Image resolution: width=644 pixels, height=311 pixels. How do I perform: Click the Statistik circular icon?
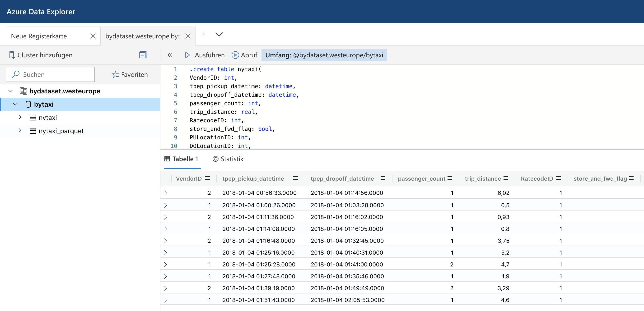[215, 159]
